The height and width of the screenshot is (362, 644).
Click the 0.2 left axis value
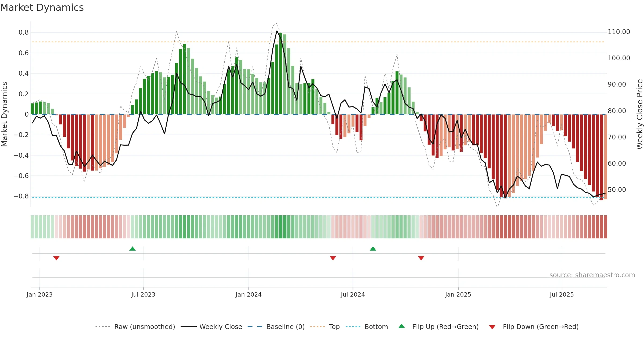[24, 94]
